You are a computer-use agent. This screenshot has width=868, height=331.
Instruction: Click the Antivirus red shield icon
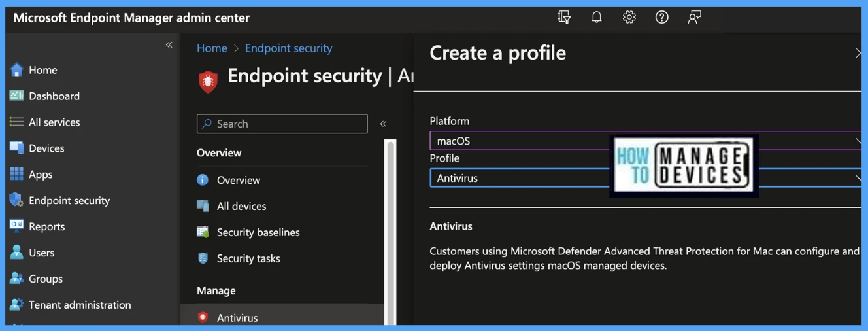(203, 317)
